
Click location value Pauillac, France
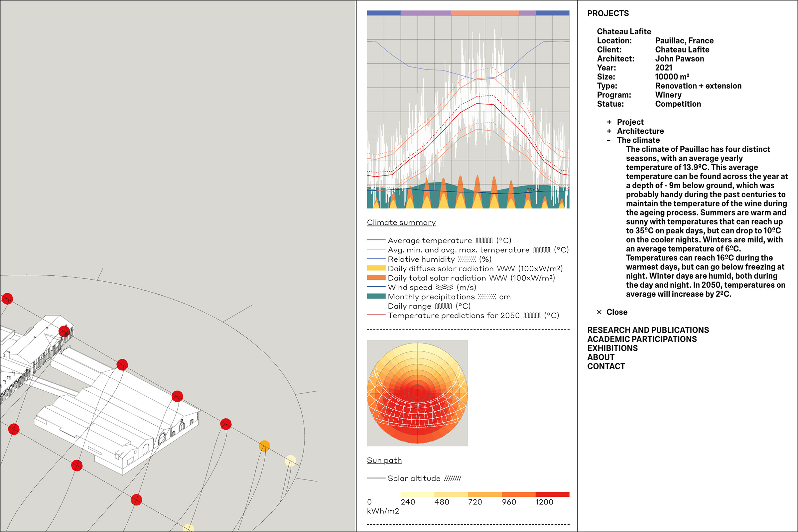(684, 40)
